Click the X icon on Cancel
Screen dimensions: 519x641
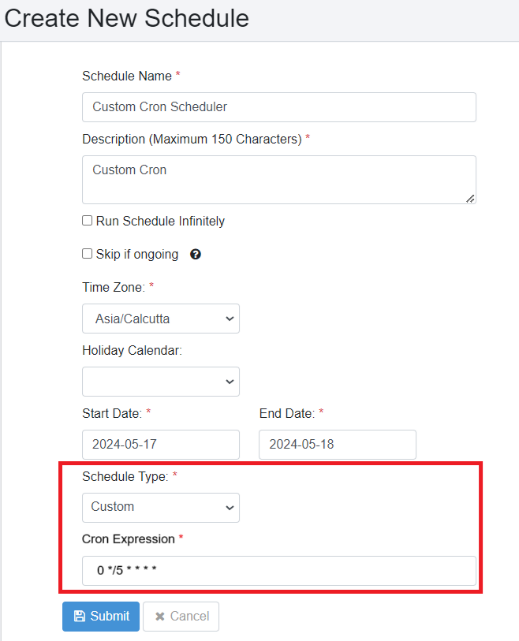[x=160, y=616]
